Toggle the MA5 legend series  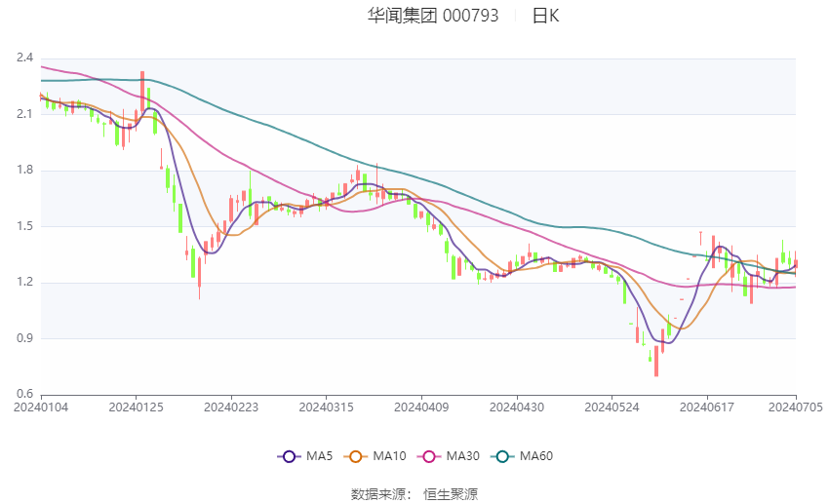pyautogui.click(x=305, y=456)
